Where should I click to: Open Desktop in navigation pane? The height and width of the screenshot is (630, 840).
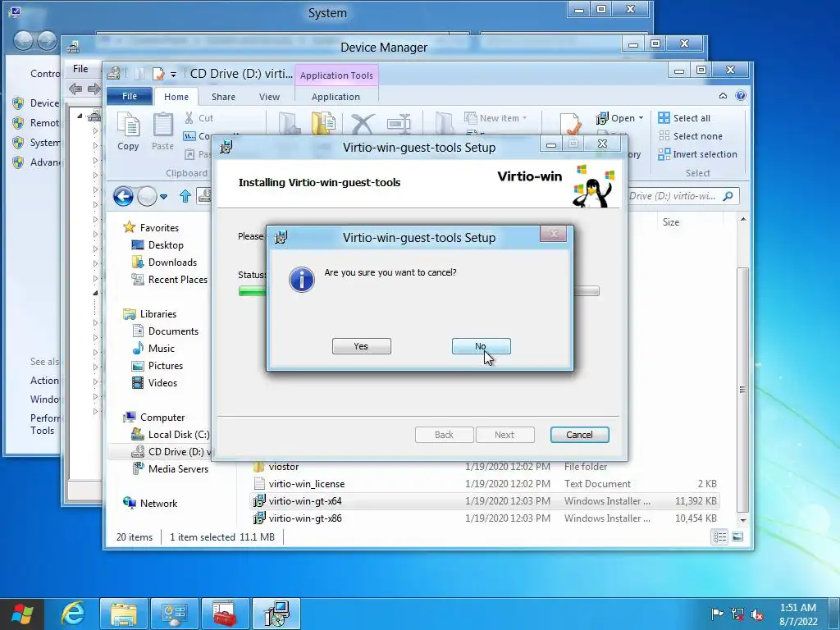pos(166,244)
